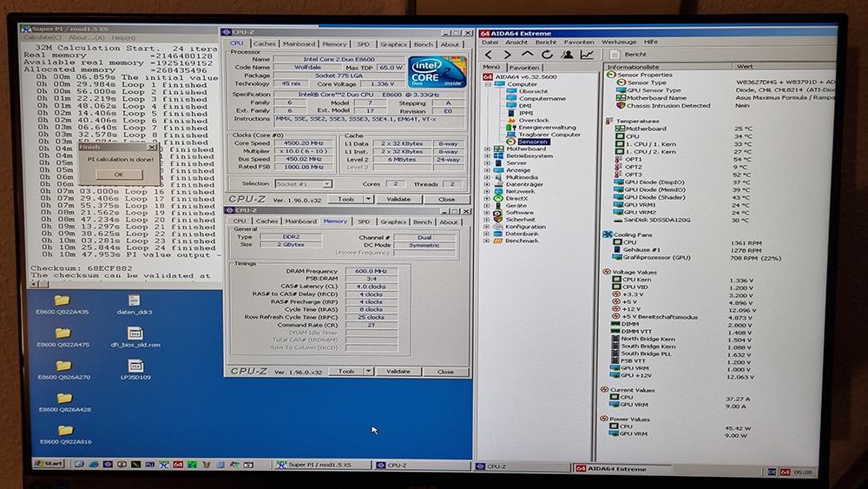This screenshot has height=489, width=868.
Task: Switch to SPD tab in the lower CPU-Z window
Action: [364, 221]
